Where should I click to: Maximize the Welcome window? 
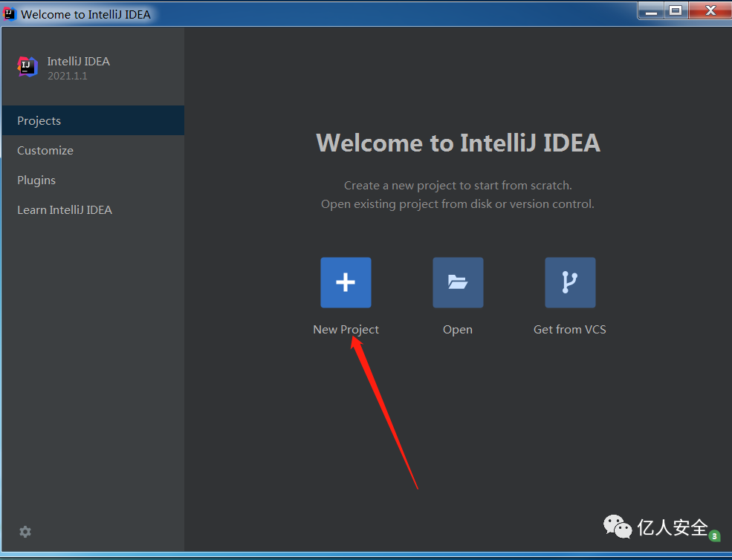point(676,10)
